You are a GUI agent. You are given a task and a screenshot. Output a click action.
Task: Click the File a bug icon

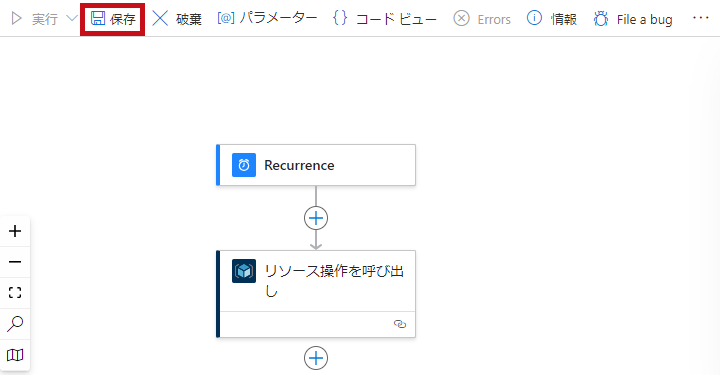pos(601,19)
